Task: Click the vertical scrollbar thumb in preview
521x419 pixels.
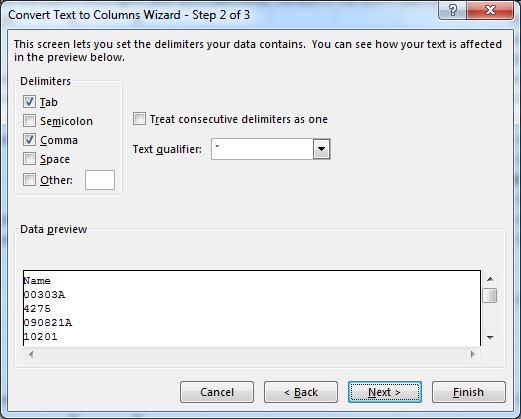Action: click(x=490, y=295)
